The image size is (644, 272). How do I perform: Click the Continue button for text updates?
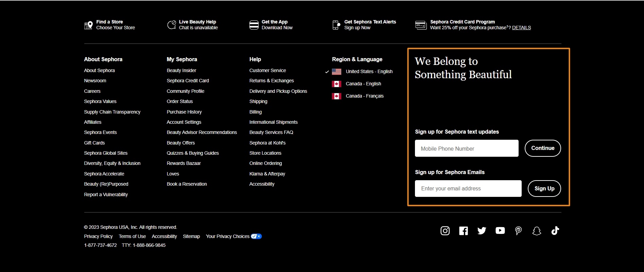543,148
